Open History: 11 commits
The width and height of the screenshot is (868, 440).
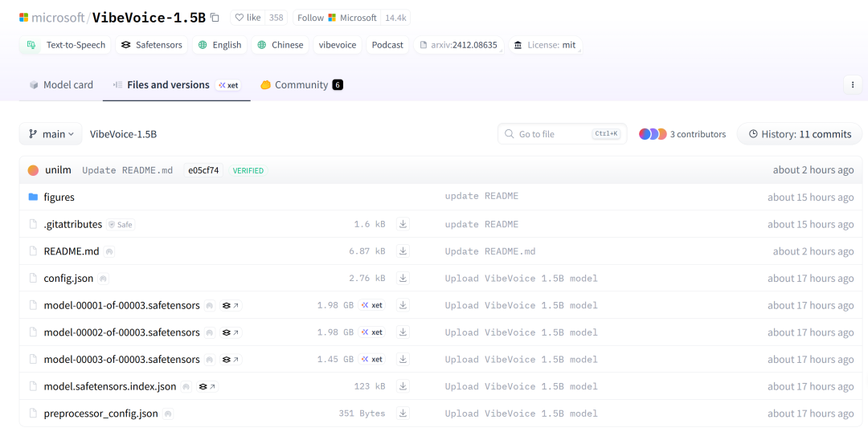pos(800,134)
